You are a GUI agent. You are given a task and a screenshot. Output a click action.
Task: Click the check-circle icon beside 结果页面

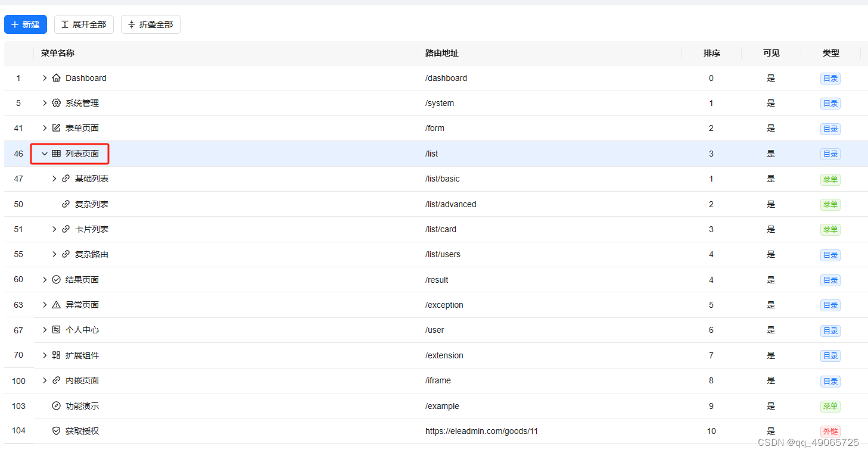[57, 280]
